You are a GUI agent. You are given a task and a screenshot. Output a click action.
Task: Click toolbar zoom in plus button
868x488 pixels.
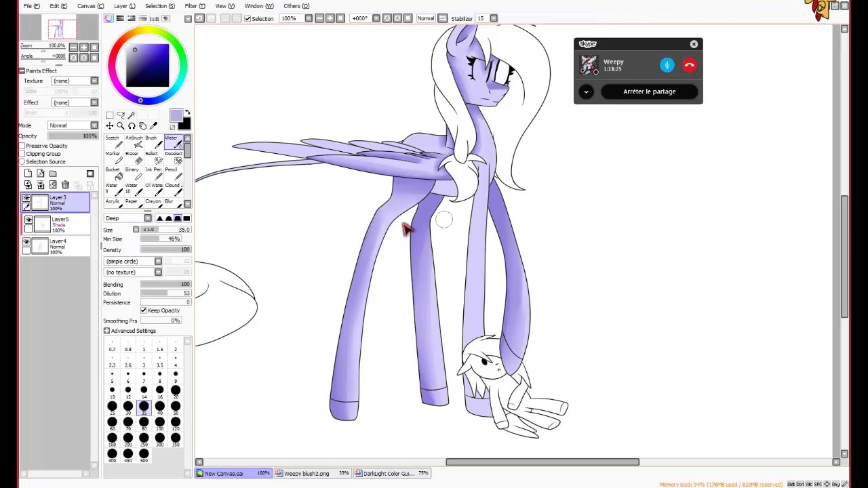(330, 18)
